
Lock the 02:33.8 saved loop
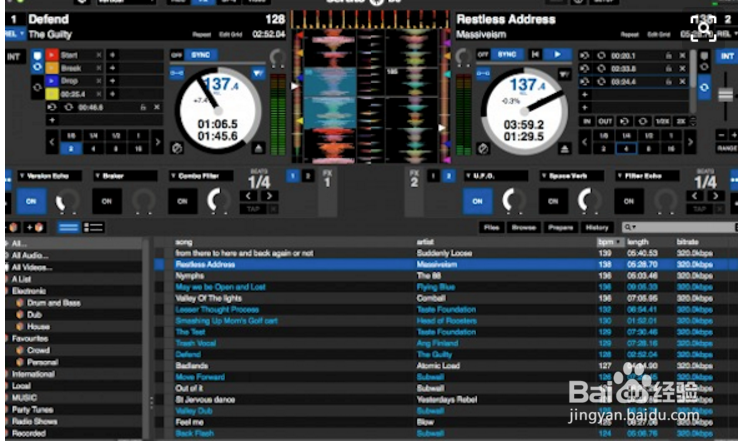[x=668, y=69]
